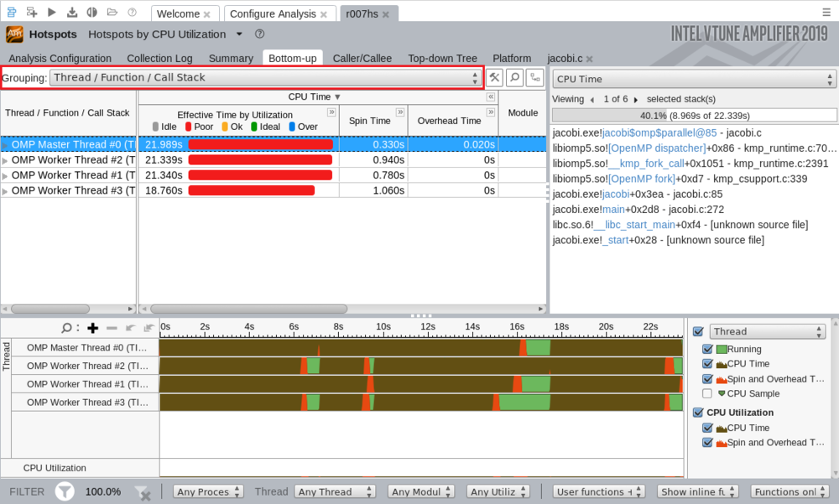This screenshot has height=504, width=839.
Task: Switch to the Caller/Callee tab
Action: [362, 59]
